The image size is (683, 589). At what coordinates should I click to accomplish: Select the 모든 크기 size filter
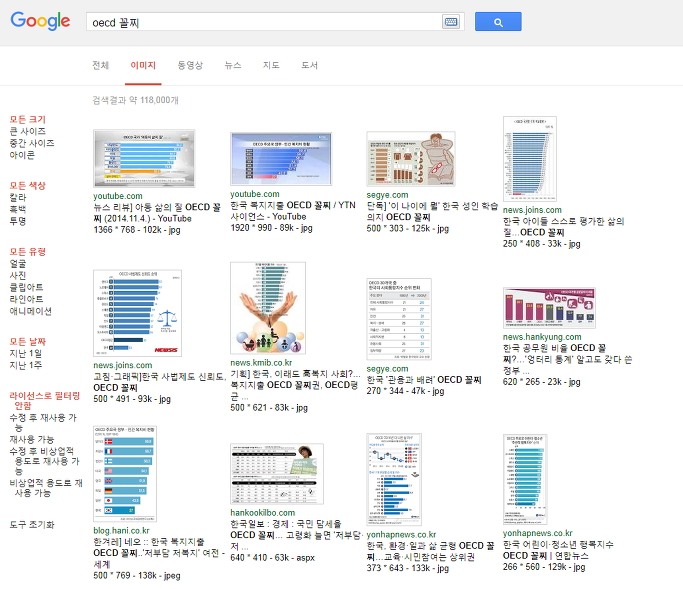tap(27, 119)
